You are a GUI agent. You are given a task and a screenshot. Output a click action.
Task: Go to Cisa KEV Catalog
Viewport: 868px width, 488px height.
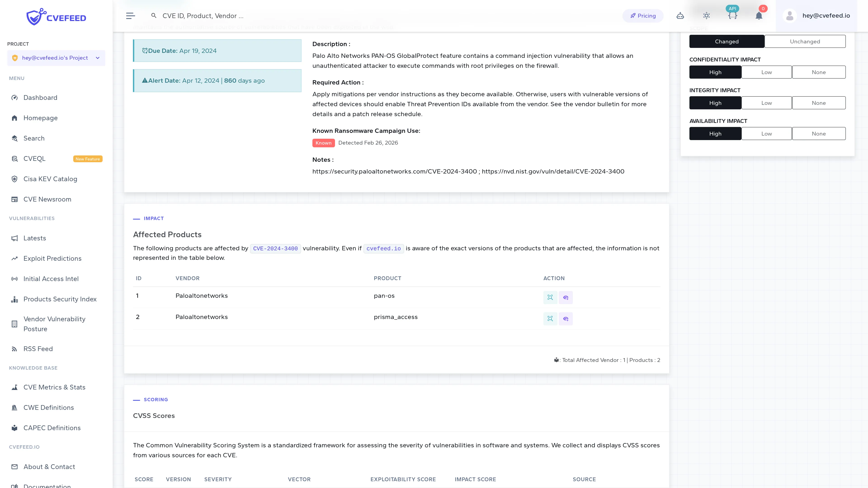[x=50, y=179]
